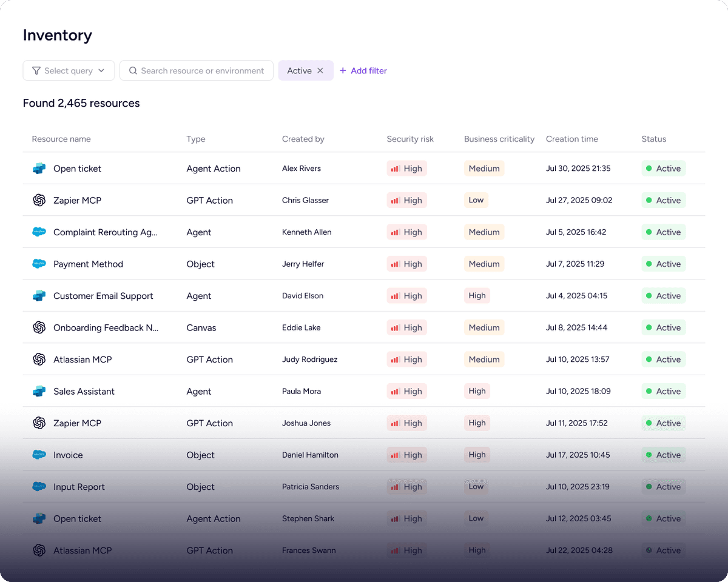Remove the Active filter chip with X

pyautogui.click(x=320, y=71)
